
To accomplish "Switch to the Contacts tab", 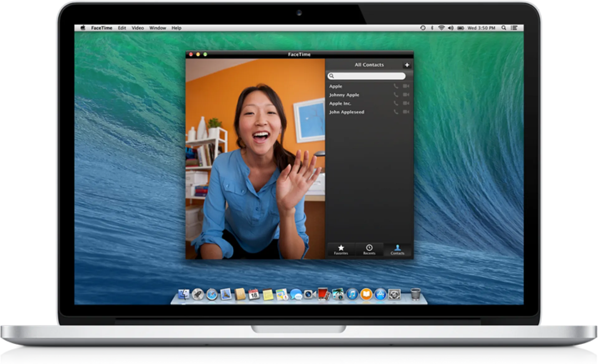I will (x=397, y=250).
